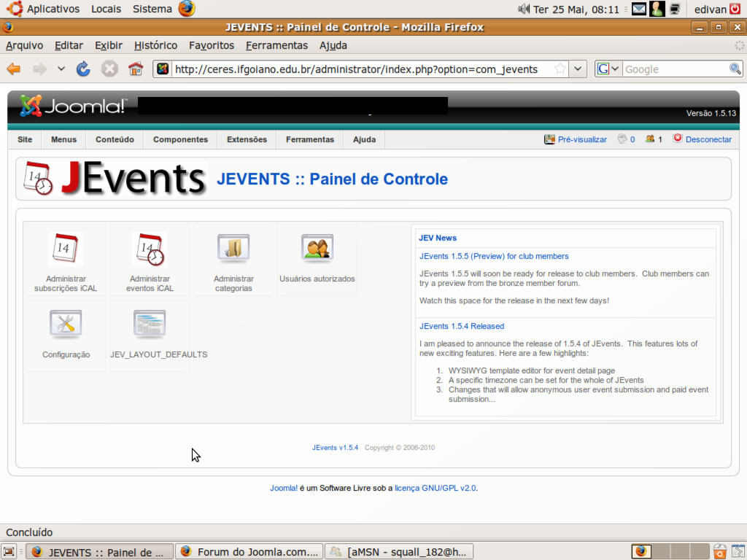Viewport: 747px width, 560px height.
Task: Click the Joomla! footer link
Action: 284,488
